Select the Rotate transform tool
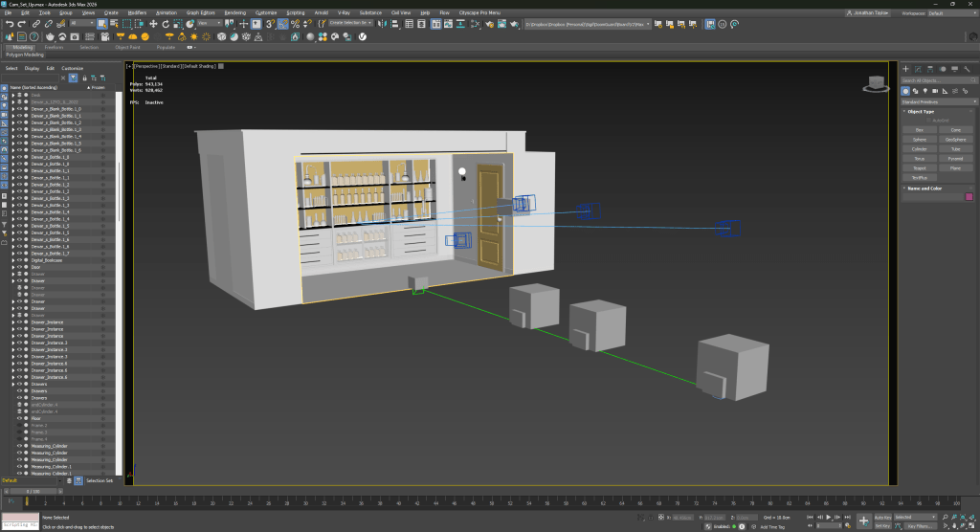Image resolution: width=980 pixels, height=532 pixels. (164, 24)
